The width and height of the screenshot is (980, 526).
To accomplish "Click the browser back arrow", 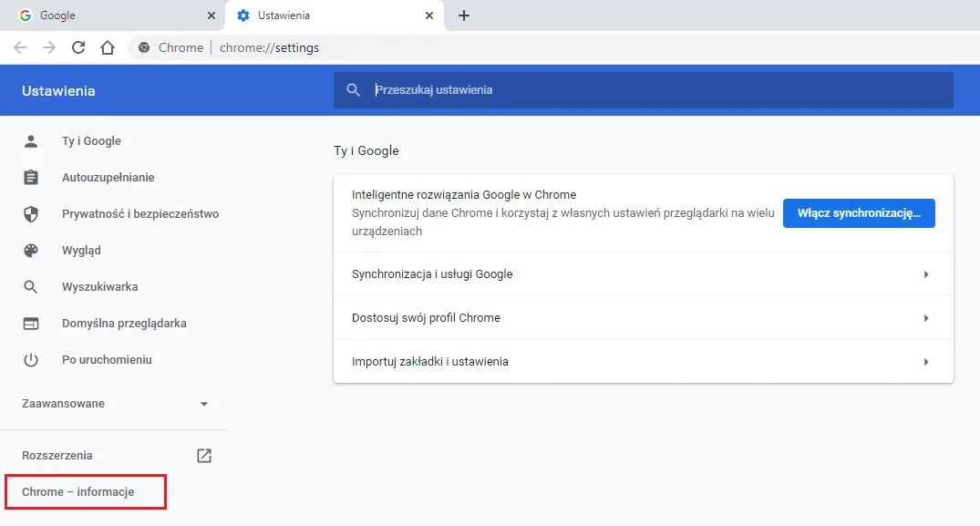I will [20, 47].
